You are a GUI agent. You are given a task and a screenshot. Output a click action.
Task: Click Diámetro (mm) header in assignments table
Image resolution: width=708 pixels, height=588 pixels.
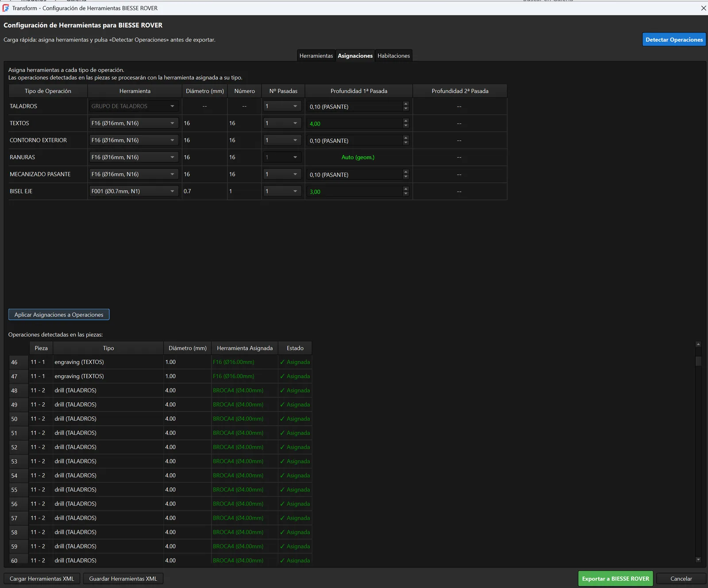point(205,91)
